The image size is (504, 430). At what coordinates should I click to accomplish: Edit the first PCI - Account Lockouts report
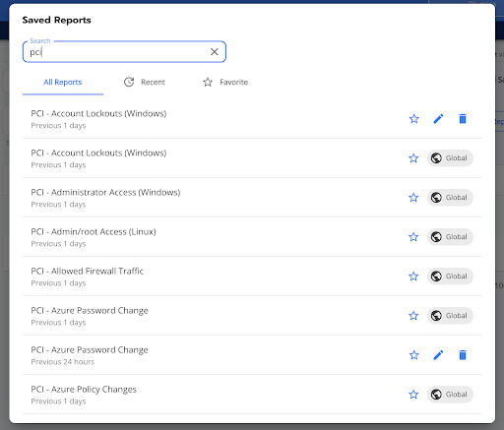pyautogui.click(x=438, y=119)
